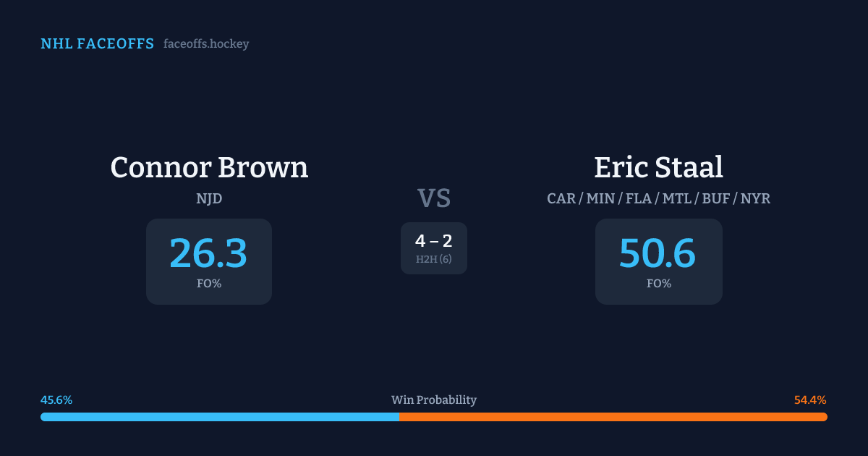Select the Eric Staal player name
Image resolution: width=868 pixels, height=456 pixels.
(658, 167)
